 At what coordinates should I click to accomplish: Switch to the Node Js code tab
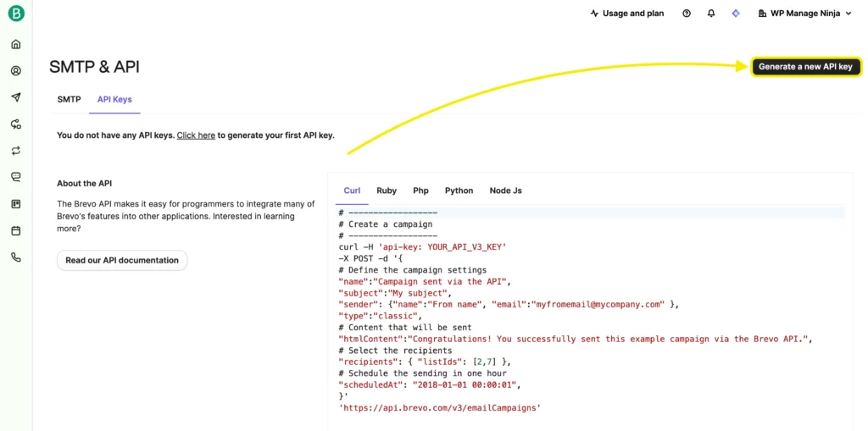click(x=505, y=191)
